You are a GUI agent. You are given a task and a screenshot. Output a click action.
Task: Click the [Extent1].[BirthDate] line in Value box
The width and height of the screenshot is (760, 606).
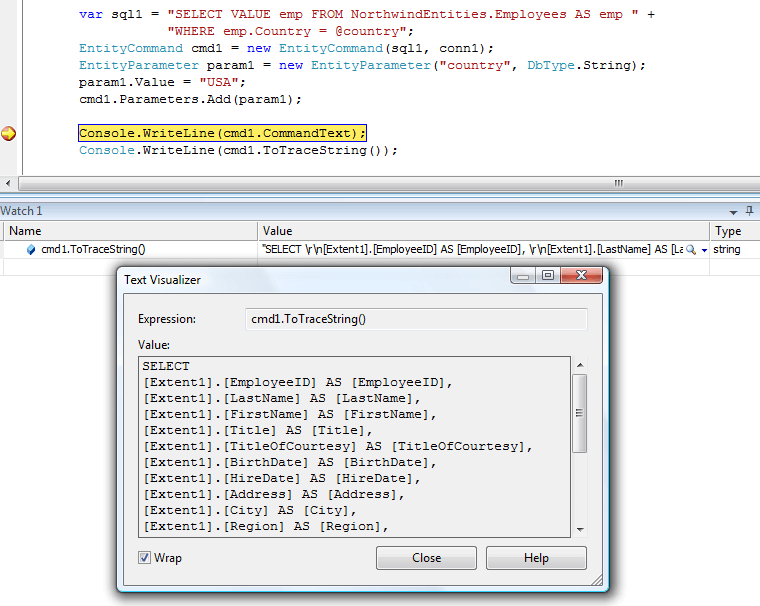pyautogui.click(x=289, y=462)
